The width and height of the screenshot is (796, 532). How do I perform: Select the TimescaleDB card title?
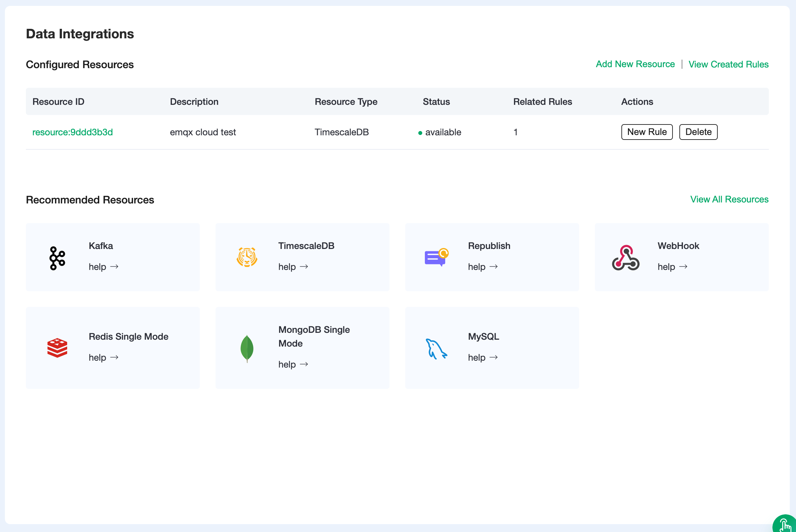(306, 246)
